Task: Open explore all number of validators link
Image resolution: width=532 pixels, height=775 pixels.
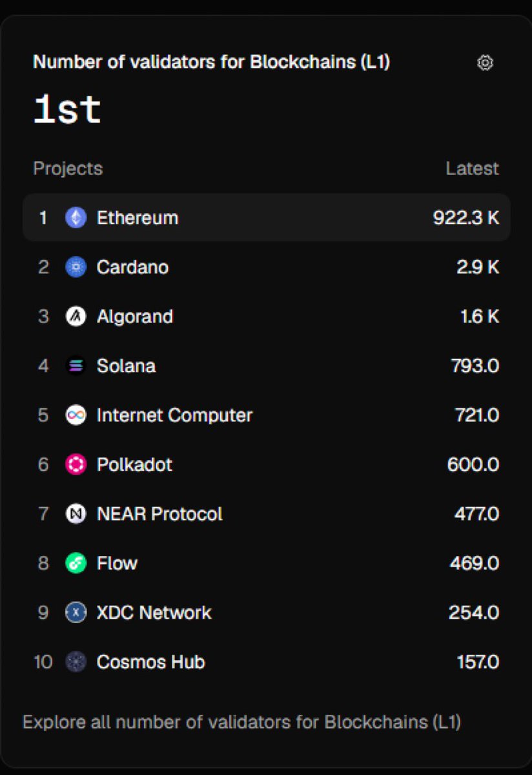Action: (241, 721)
